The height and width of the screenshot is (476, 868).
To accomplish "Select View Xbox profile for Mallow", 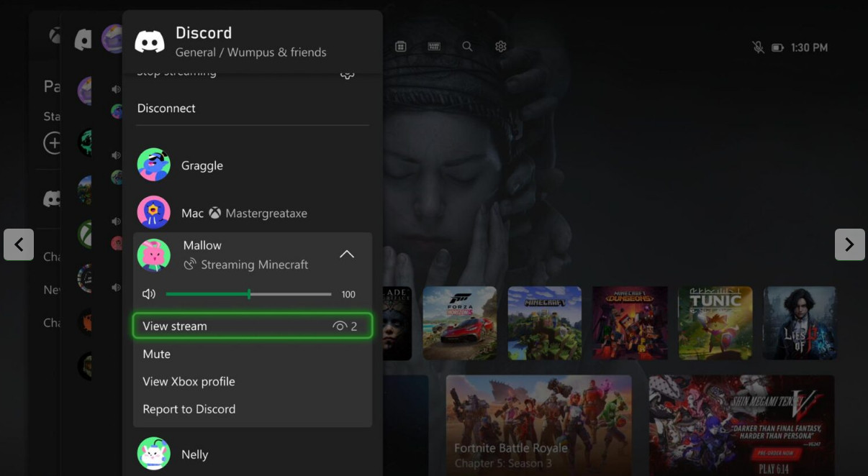I will pyautogui.click(x=189, y=381).
